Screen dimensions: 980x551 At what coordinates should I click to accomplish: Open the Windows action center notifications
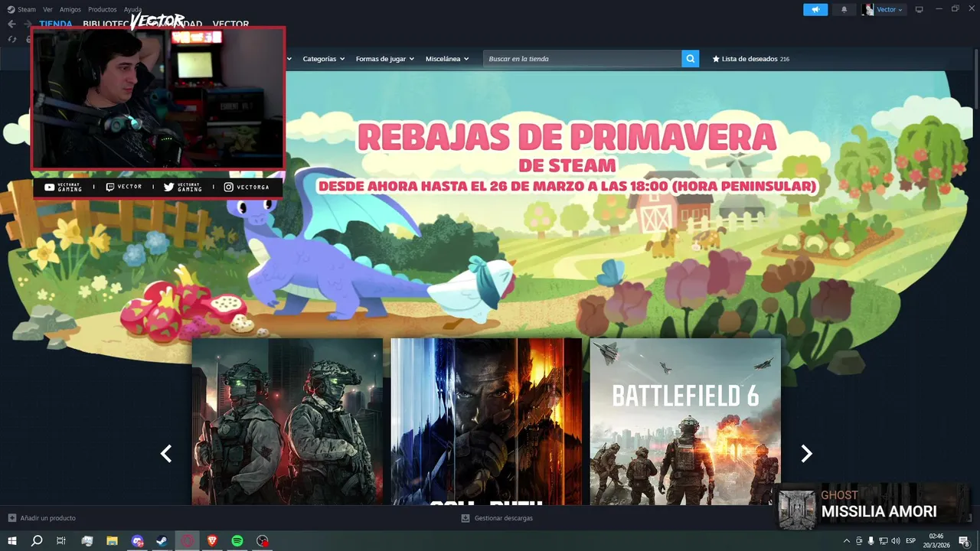pyautogui.click(x=965, y=541)
